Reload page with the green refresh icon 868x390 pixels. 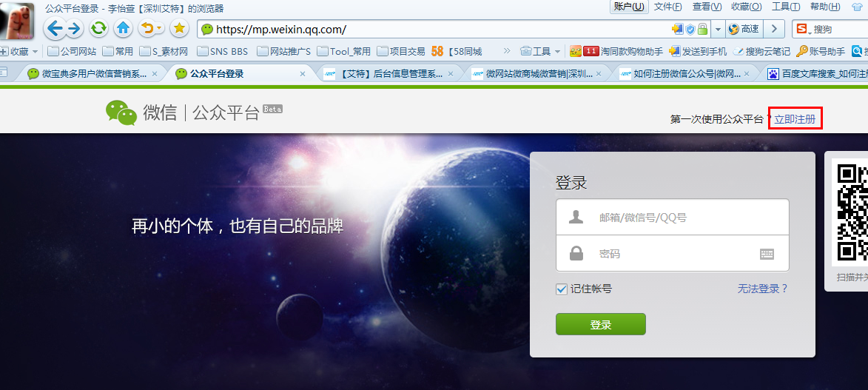tap(98, 29)
